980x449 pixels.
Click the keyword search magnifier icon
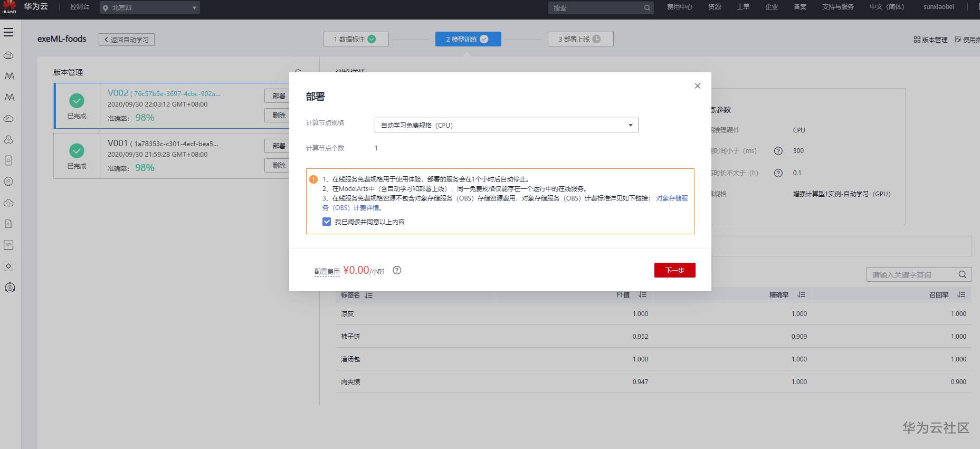click(x=962, y=274)
